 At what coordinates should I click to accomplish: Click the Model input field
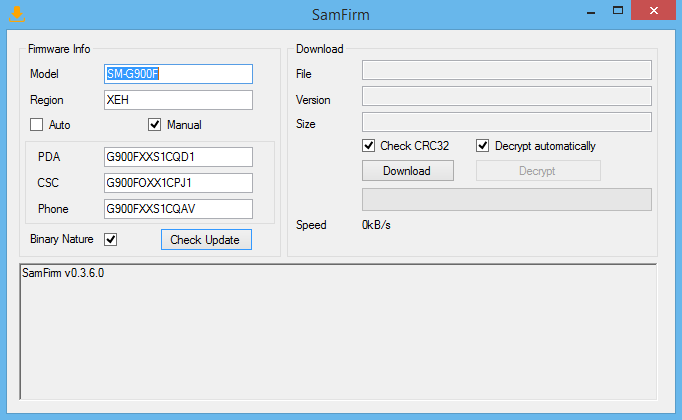(178, 74)
